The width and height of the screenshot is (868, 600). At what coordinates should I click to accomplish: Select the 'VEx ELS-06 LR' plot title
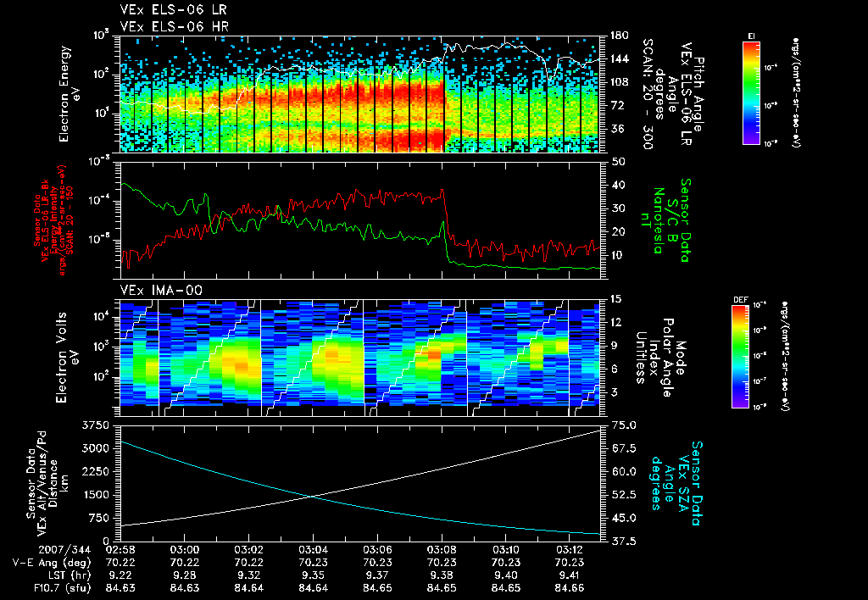(173, 10)
